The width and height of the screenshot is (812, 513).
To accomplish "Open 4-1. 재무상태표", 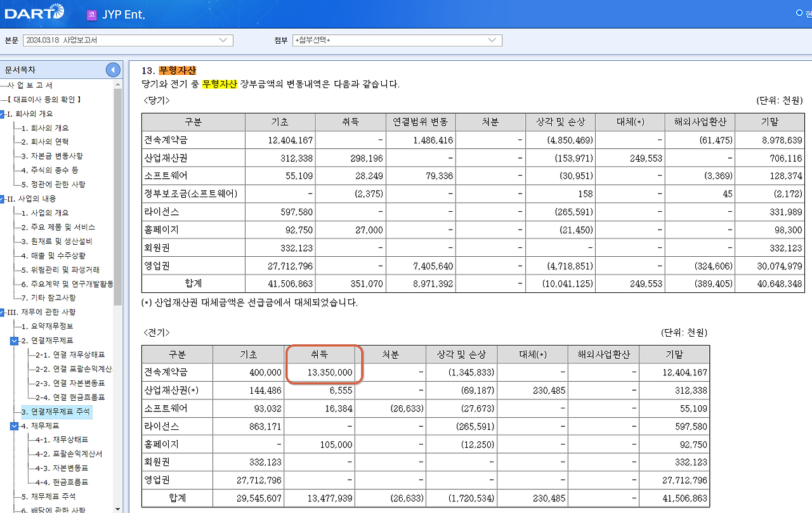I will (62, 439).
